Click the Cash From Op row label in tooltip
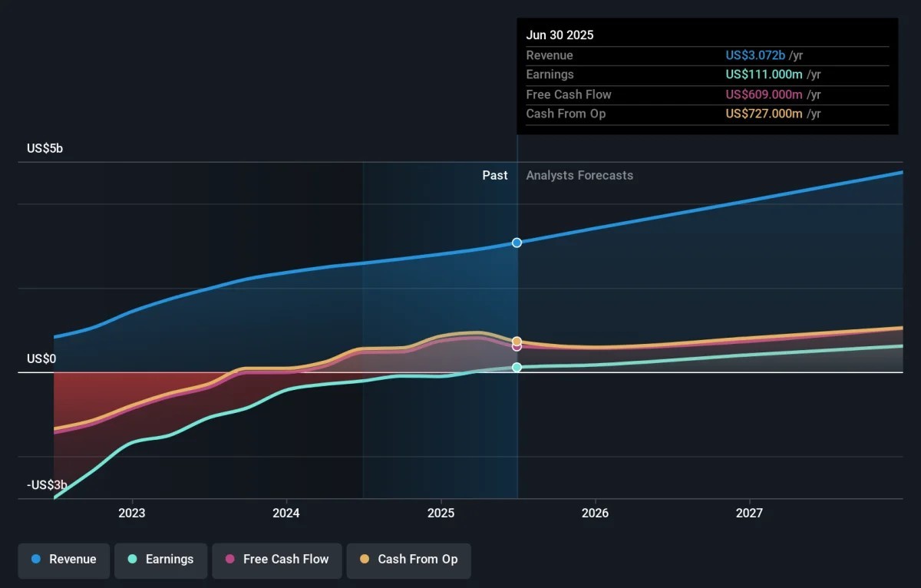 pos(566,114)
